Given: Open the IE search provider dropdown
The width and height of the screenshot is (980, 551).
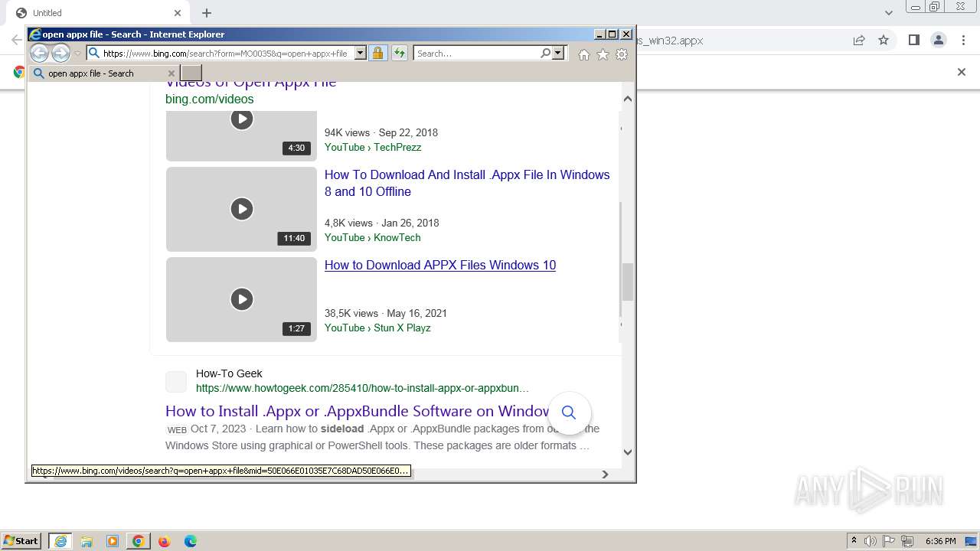Looking at the screenshot, I should [x=558, y=53].
